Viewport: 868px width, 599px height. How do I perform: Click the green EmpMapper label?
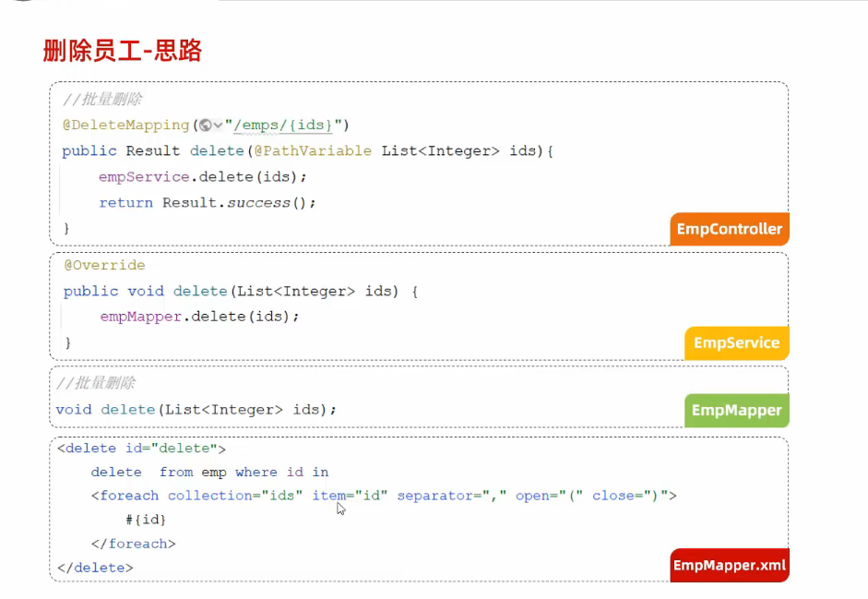pyautogui.click(x=736, y=411)
